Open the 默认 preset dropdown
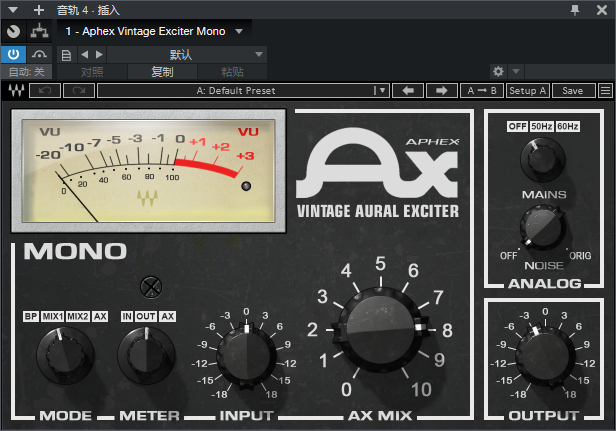Image resolution: width=616 pixels, height=431 pixels. (187, 55)
